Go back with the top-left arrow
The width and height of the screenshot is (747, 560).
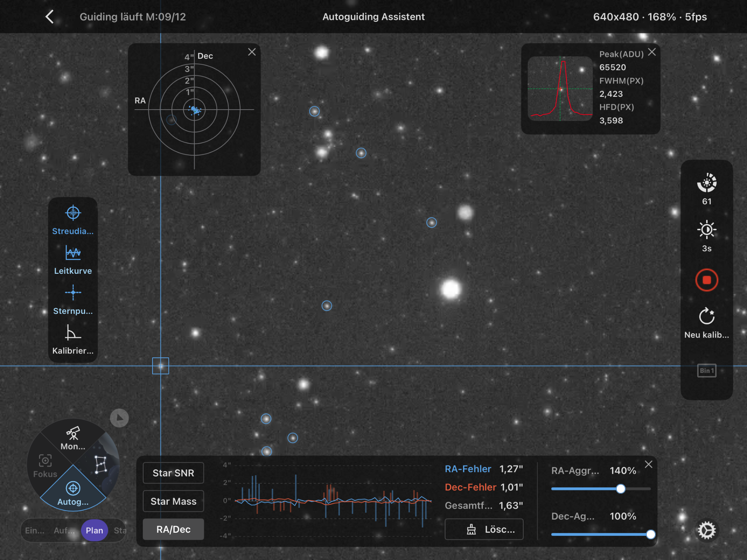pyautogui.click(x=49, y=17)
